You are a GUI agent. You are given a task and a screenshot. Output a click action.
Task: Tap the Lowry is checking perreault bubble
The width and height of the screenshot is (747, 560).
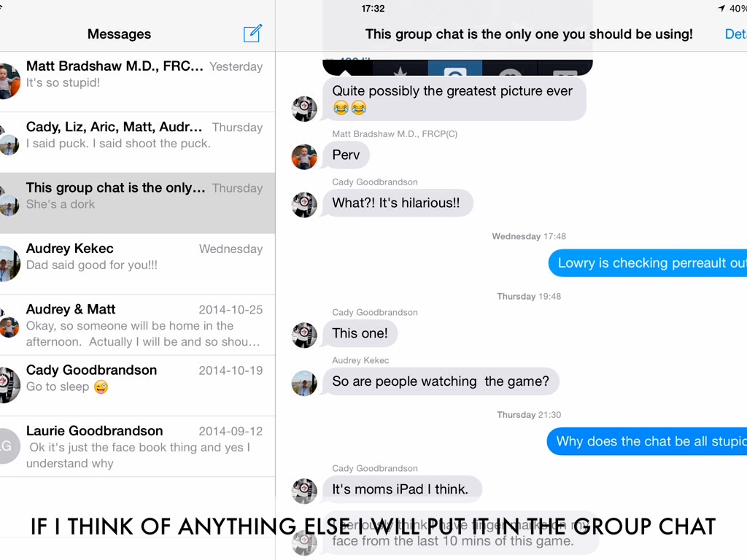(x=648, y=262)
